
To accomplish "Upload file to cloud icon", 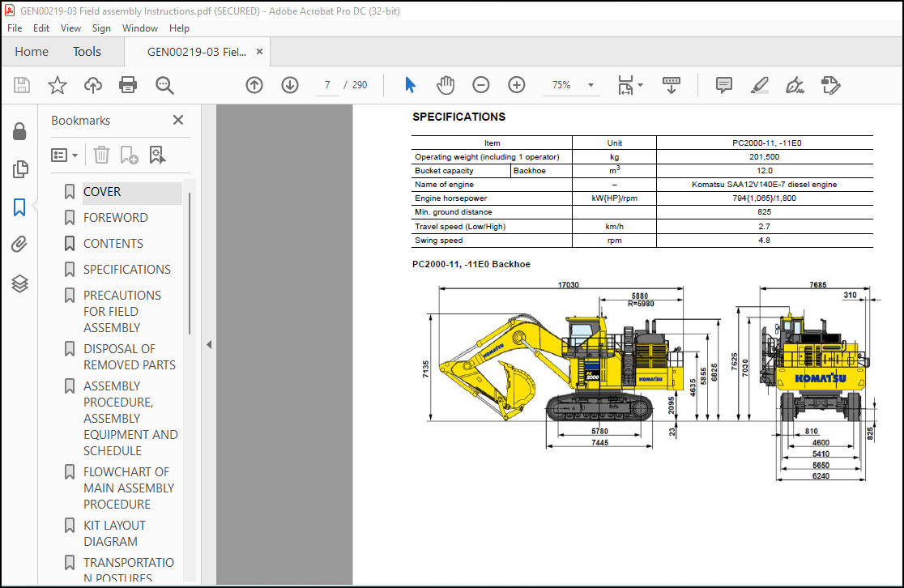I will 93,85.
